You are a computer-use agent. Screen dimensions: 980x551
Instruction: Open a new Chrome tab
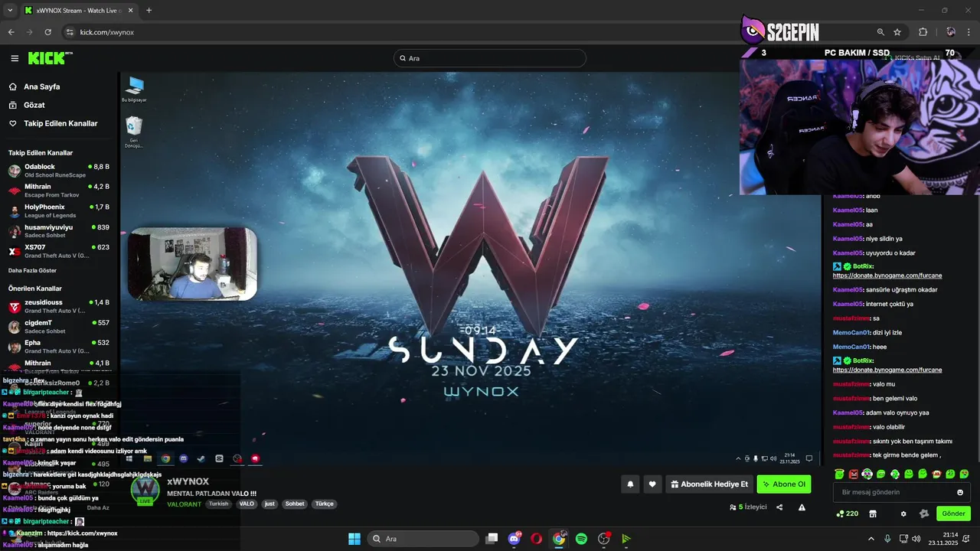coord(149,10)
